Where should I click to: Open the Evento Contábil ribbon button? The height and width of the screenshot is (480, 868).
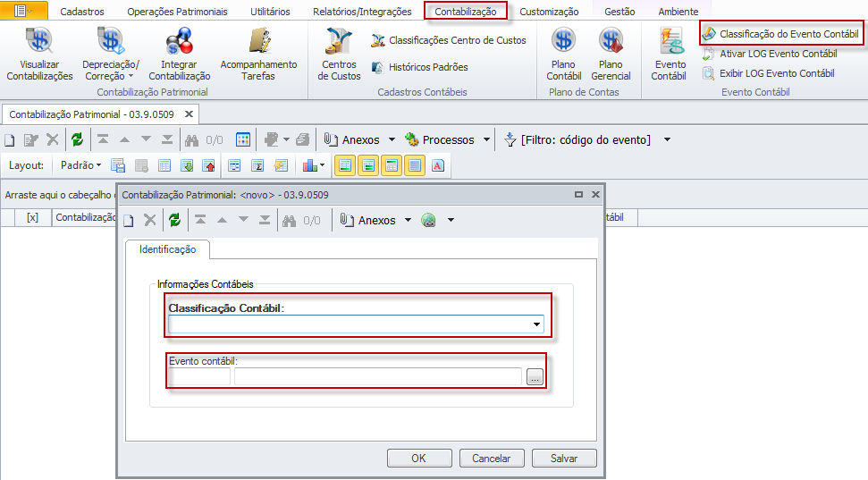click(669, 55)
